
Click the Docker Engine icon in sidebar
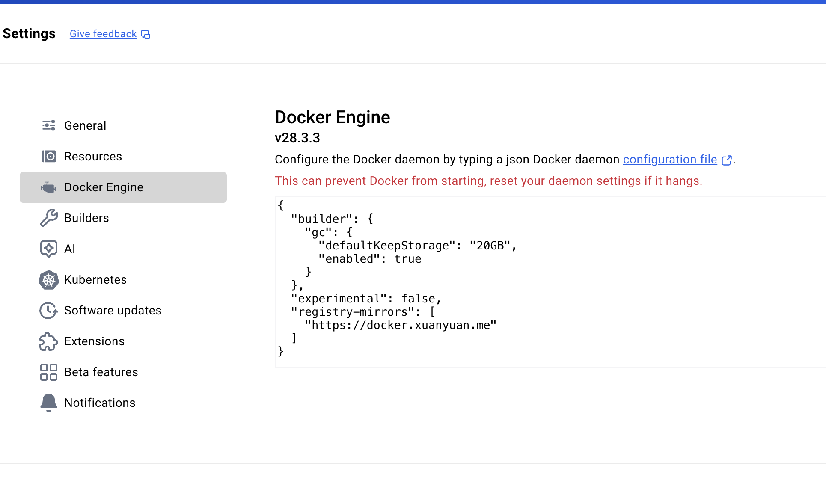(48, 187)
